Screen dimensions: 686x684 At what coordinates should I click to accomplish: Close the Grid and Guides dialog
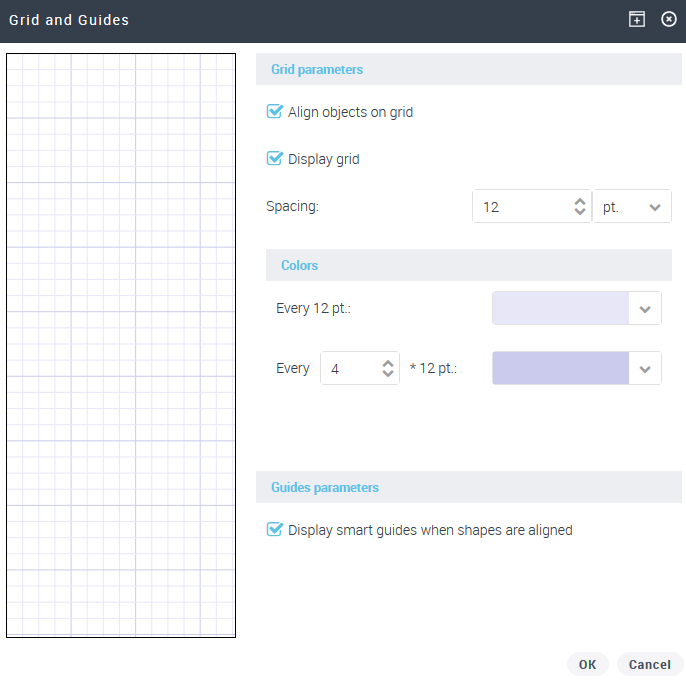coord(669,20)
